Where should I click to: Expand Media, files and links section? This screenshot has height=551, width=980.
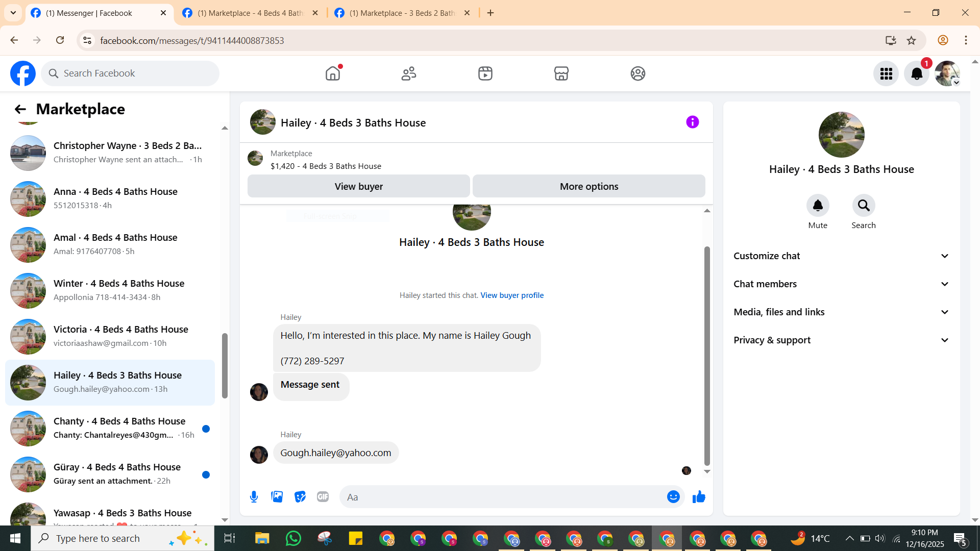(842, 312)
